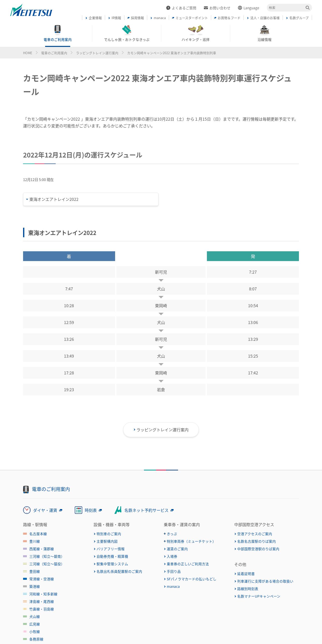322x644 pixels.
Task: Click the search magnifier icon
Action: click(x=307, y=8)
